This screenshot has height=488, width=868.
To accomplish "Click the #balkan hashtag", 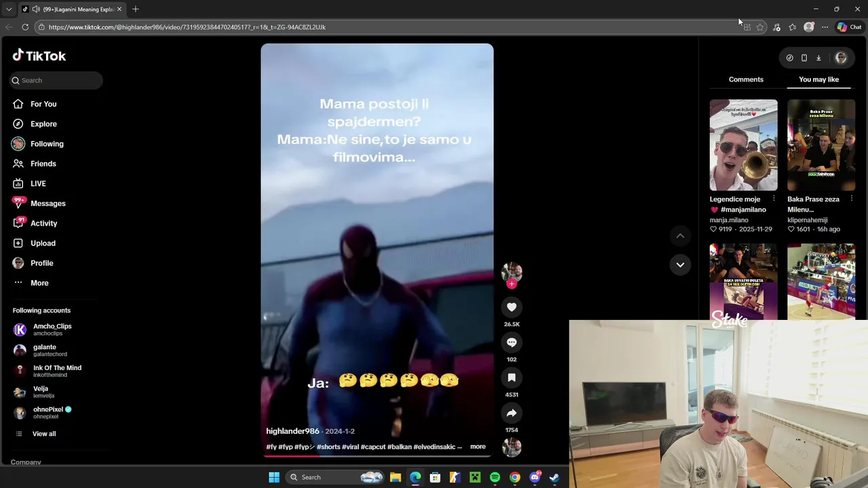I will (x=399, y=447).
